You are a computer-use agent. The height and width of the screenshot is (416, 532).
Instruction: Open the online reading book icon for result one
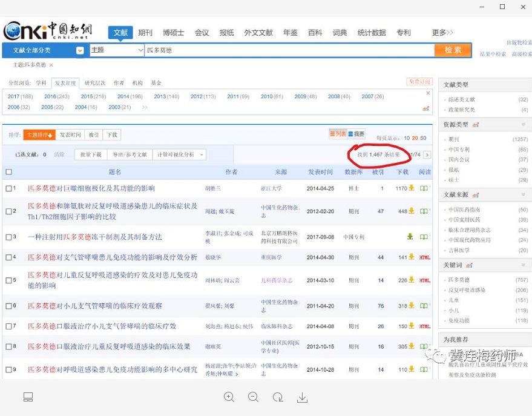pyautogui.click(x=423, y=188)
